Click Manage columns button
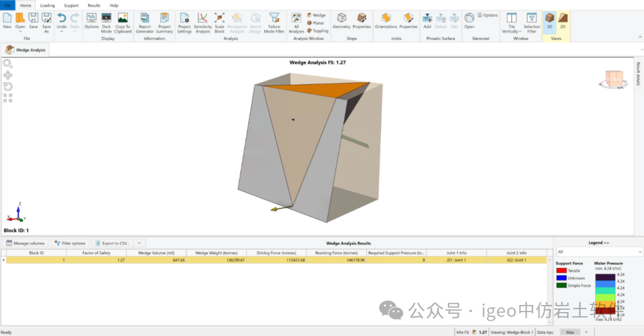The width and height of the screenshot is (644, 336). (26, 243)
